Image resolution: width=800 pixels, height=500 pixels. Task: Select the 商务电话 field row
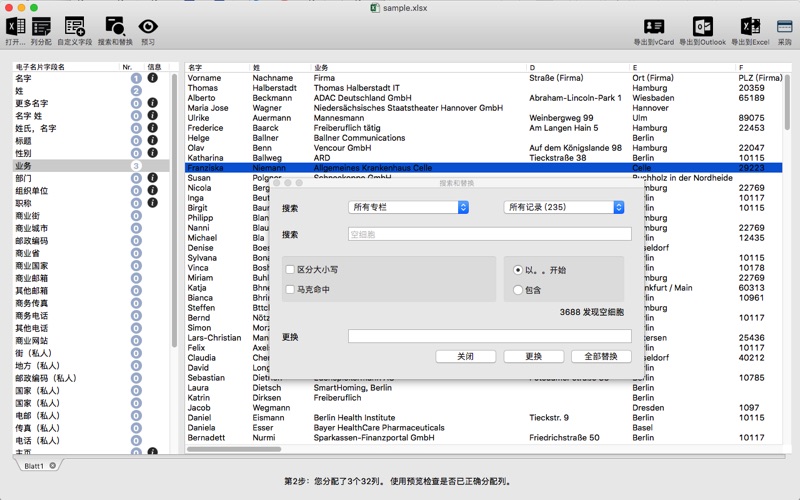91,316
